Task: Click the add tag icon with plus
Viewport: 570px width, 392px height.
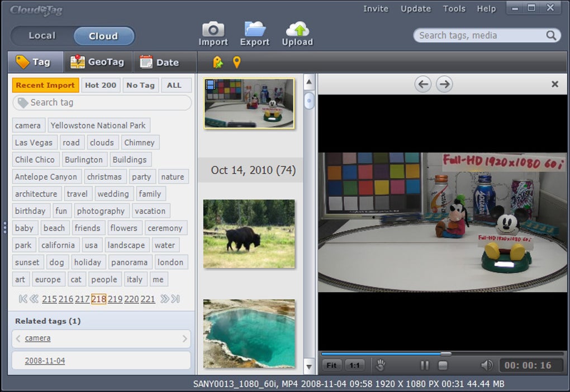Action: pyautogui.click(x=217, y=62)
